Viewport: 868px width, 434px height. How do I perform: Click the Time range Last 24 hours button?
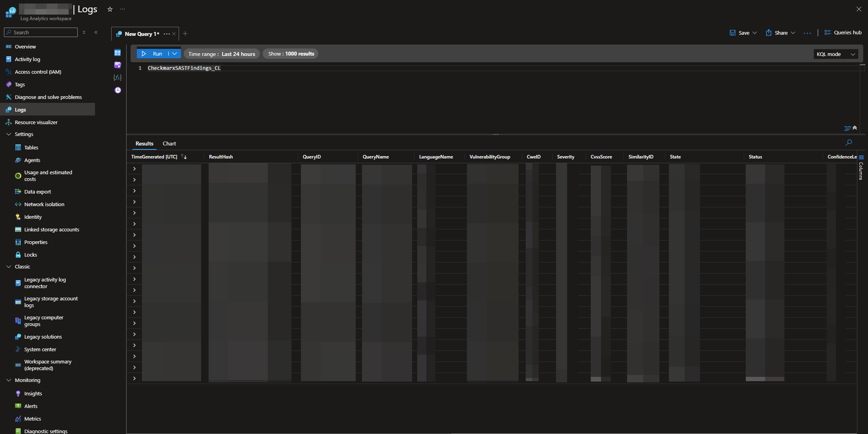coord(222,54)
